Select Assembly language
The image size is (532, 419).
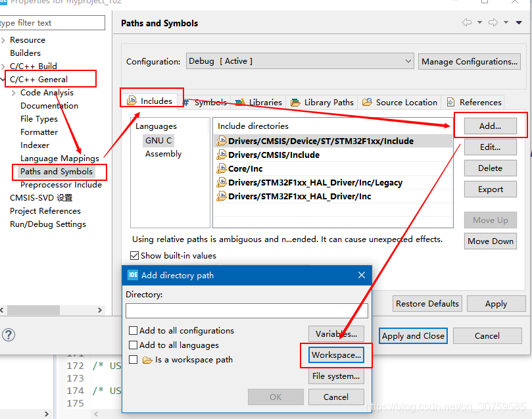pyautogui.click(x=163, y=154)
